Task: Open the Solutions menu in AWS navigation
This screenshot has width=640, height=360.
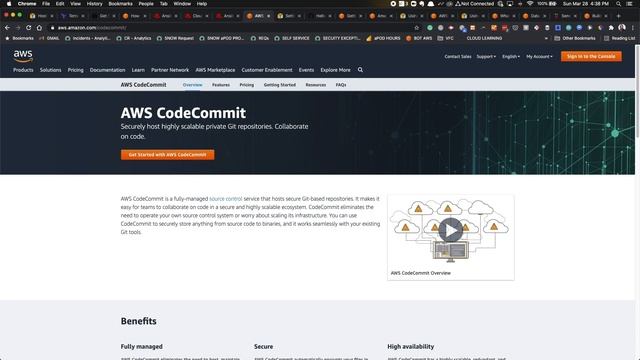Action: tap(51, 70)
